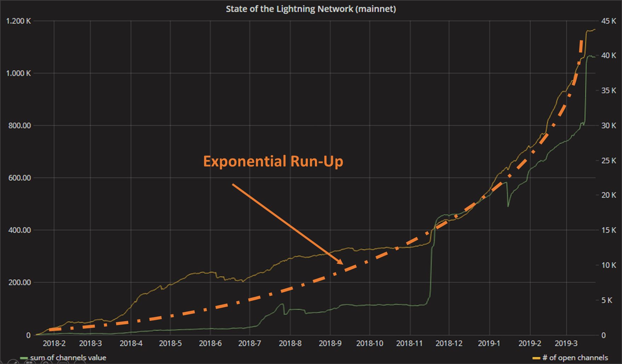Click the 1.000 K left axis value
Image resolution: width=622 pixels, height=364 pixels.
[x=18, y=73]
